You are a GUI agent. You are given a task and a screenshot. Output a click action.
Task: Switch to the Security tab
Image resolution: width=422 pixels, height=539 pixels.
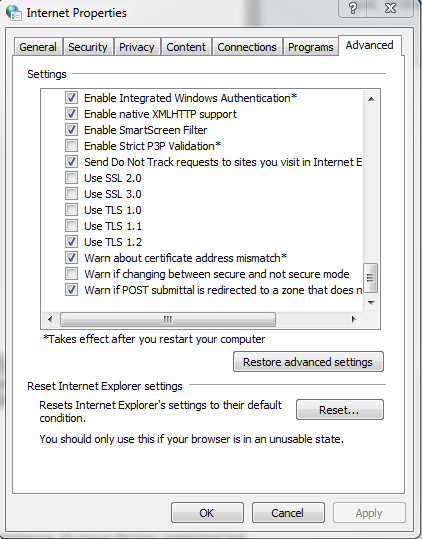(88, 47)
